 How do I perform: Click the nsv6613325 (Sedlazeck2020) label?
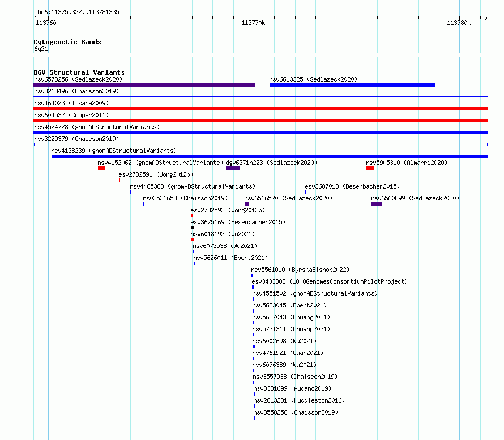(313, 79)
